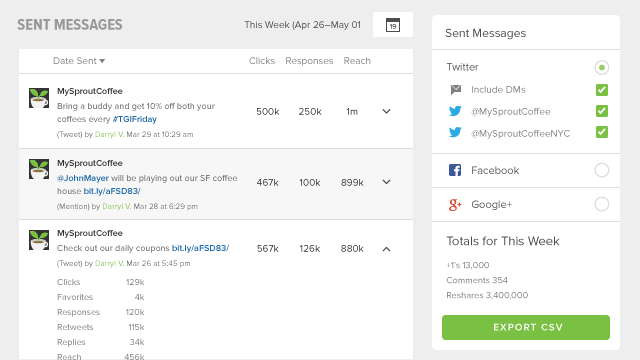Viewport: 640px width, 360px height.
Task: Click the 880k reach value
Action: (352, 249)
